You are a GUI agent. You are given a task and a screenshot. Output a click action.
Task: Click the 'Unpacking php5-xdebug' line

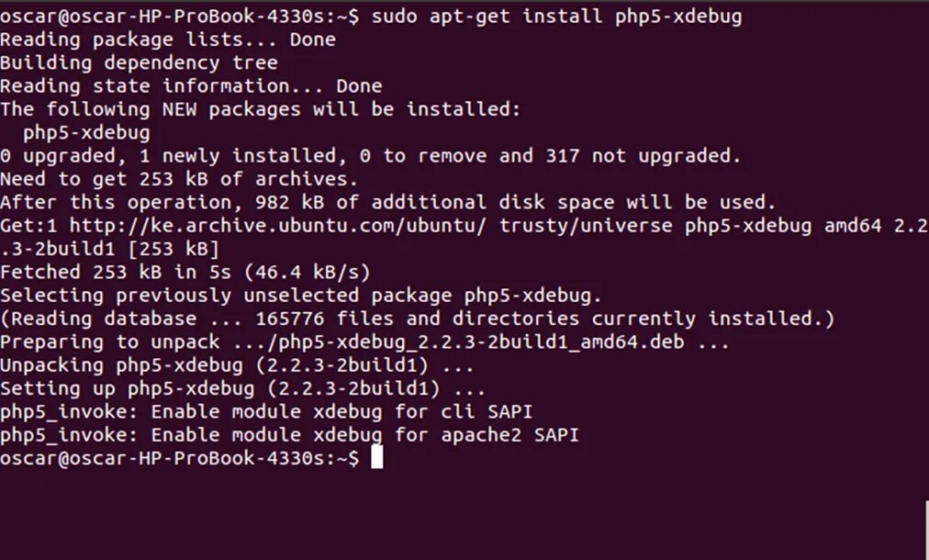[x=238, y=365]
